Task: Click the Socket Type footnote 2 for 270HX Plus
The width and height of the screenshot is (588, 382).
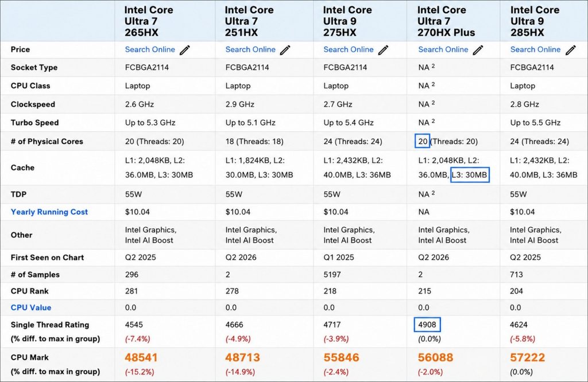Action: tap(433, 66)
